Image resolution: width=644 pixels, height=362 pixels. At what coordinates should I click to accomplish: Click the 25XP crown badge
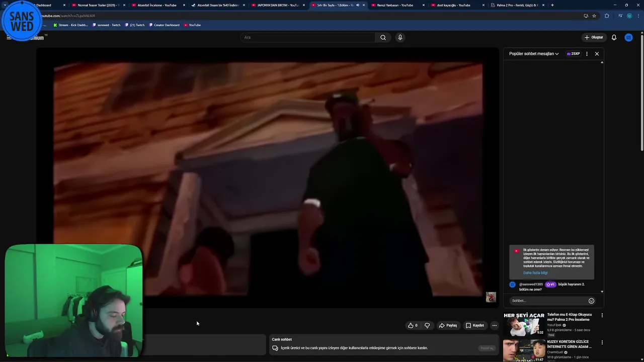click(x=573, y=54)
